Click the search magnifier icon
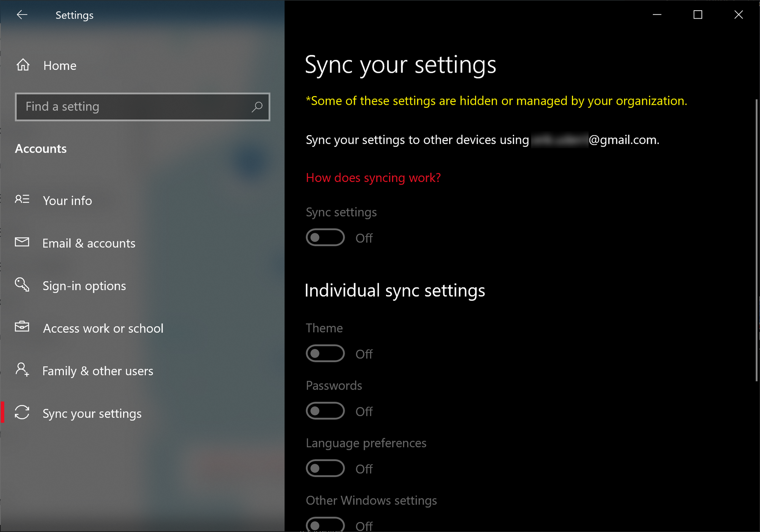760x532 pixels. click(257, 107)
